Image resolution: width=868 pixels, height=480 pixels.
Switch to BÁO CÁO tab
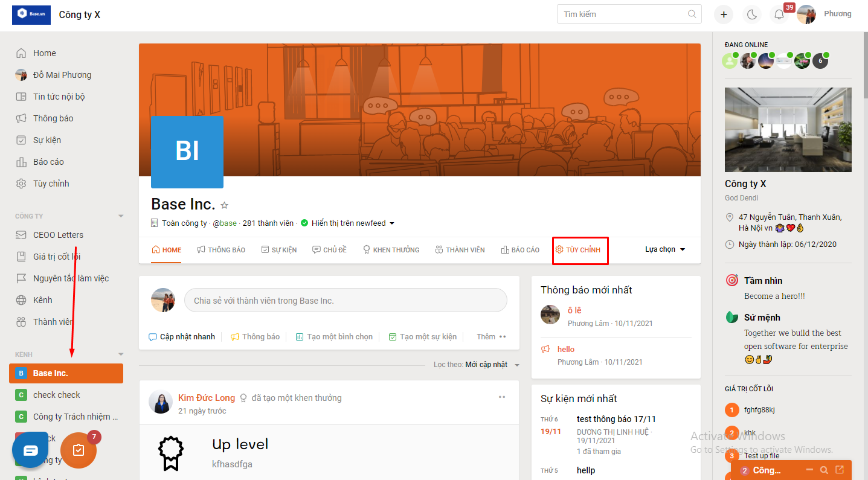pos(520,250)
